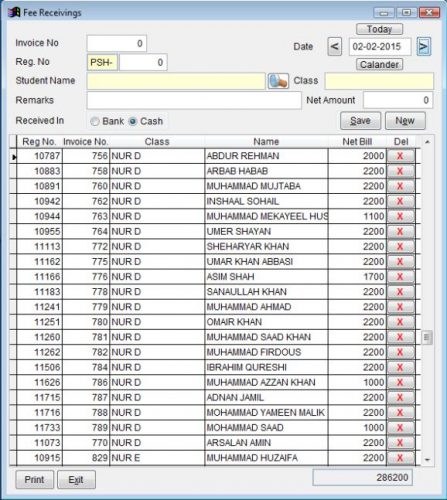Screen dimensions: 447x500
Task: Select invoice number cell 786
Action: pos(86,382)
